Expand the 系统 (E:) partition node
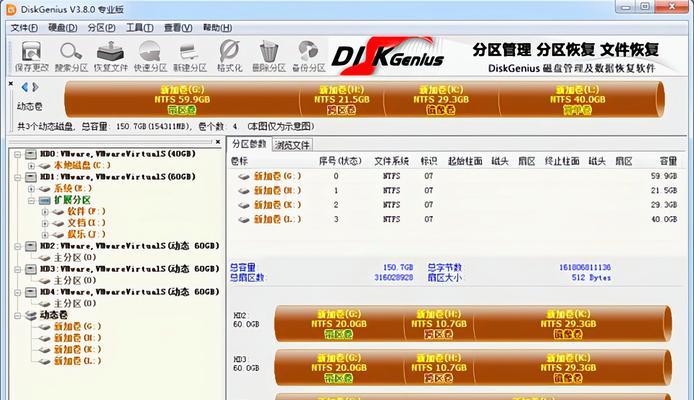The height and width of the screenshot is (400, 694). click(31, 189)
